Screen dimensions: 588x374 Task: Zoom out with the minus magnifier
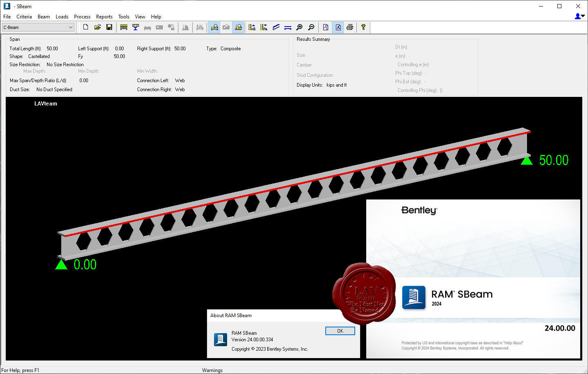[311, 27]
